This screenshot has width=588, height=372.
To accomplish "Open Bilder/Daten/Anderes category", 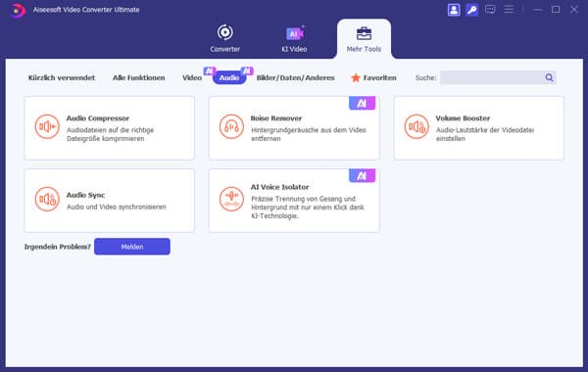I will point(296,78).
